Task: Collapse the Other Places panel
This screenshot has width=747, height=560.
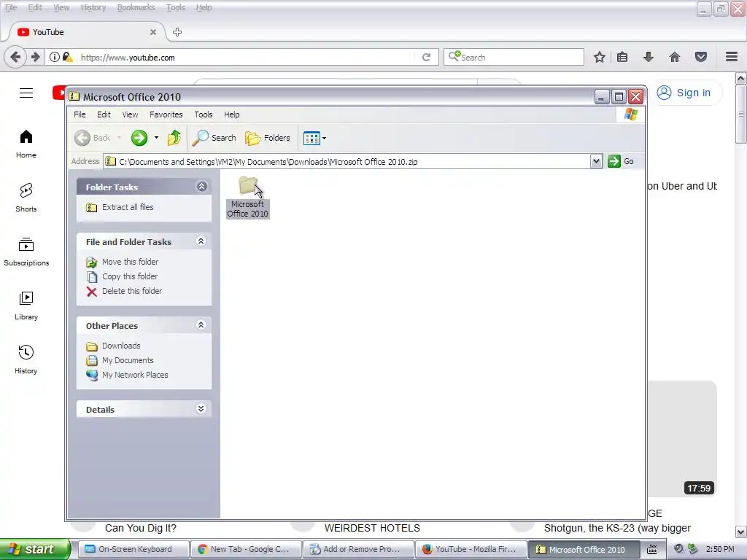Action: click(201, 324)
